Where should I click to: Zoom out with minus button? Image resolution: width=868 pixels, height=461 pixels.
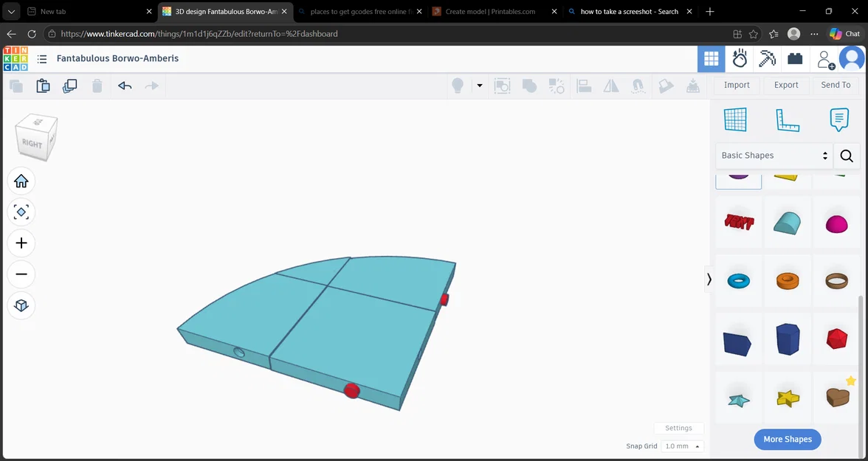pos(21,274)
